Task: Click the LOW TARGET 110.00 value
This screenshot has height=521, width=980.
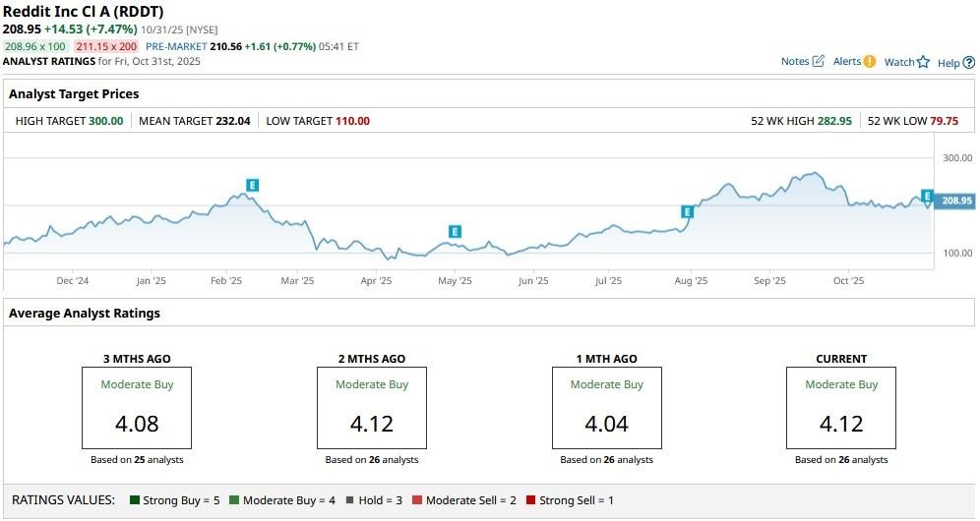Action: 352,121
